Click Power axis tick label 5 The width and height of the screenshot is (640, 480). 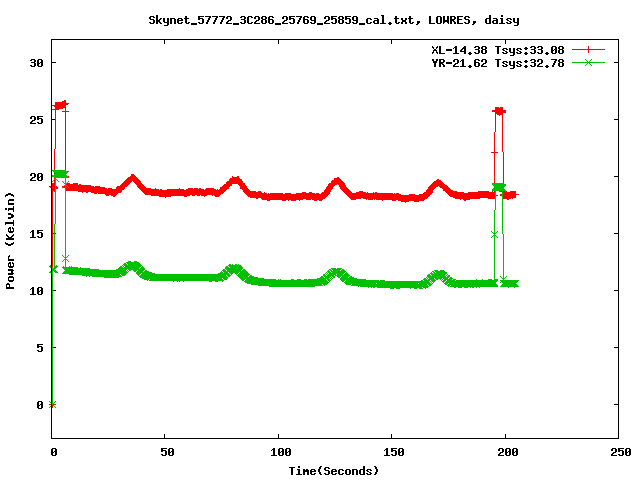(40, 348)
